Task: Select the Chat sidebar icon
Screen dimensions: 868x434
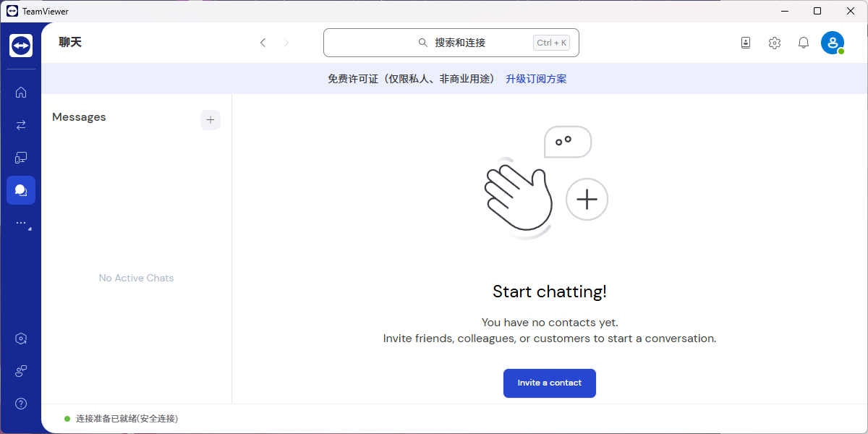Action: point(21,190)
